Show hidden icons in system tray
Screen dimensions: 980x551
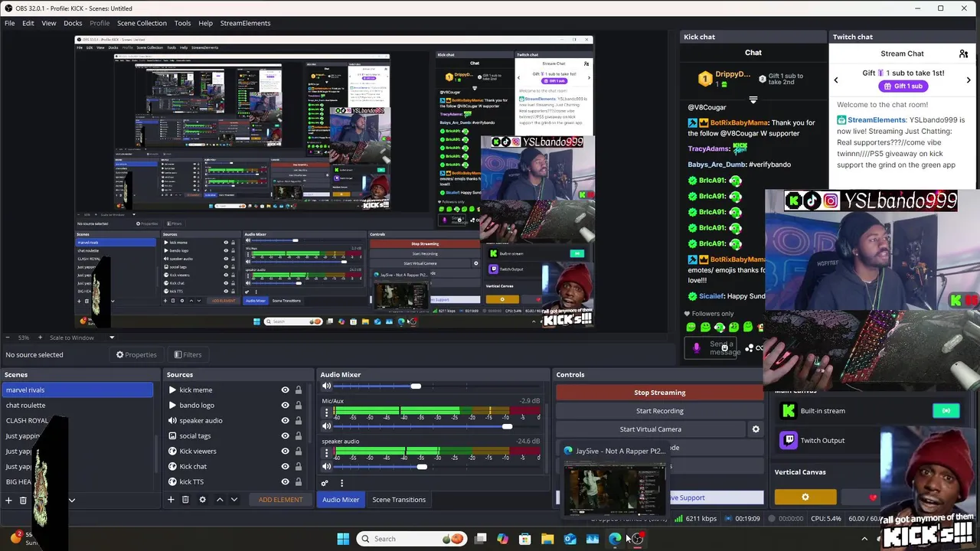tap(864, 539)
